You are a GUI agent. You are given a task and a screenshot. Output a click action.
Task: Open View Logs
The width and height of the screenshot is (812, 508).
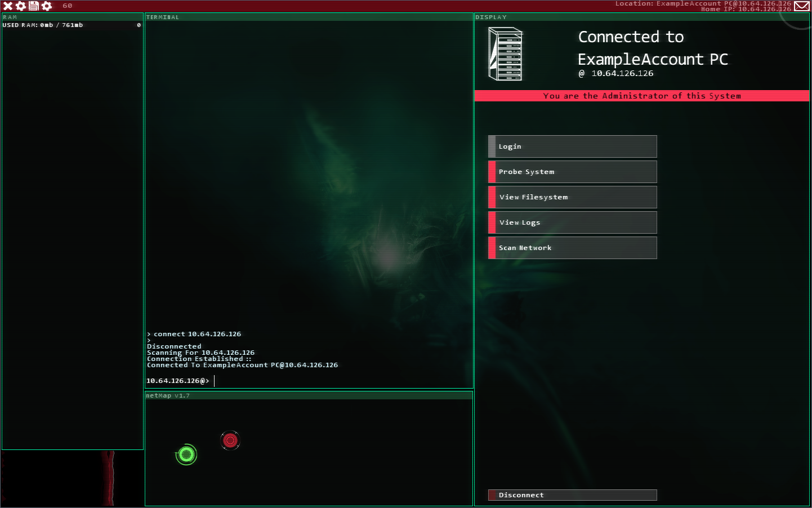[572, 222]
